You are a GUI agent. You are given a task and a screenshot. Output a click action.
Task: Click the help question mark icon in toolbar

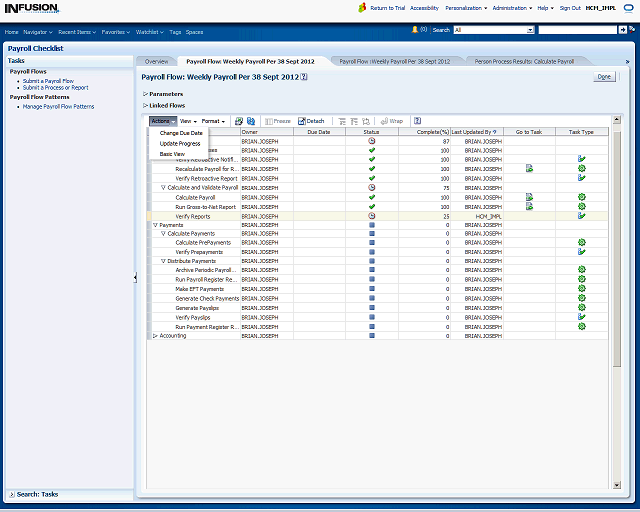(417, 121)
